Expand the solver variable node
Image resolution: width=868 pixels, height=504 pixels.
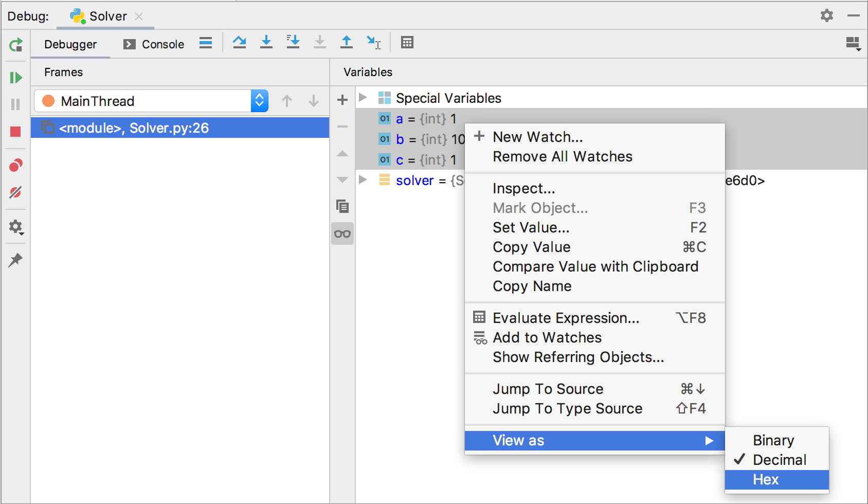363,180
